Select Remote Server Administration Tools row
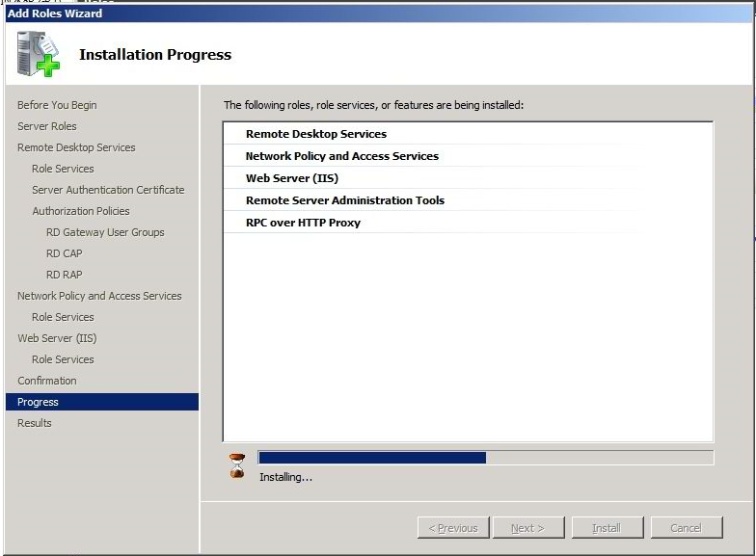Screen dimensions: 756x556 [x=468, y=200]
